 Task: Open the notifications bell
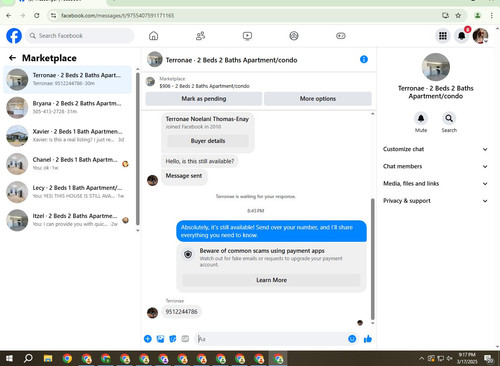point(462,36)
